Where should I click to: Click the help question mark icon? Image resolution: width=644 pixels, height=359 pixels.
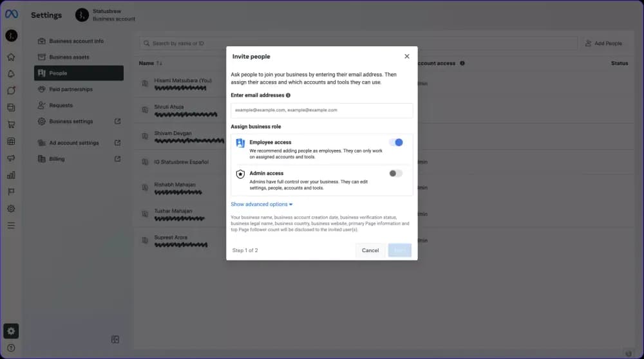point(11,348)
